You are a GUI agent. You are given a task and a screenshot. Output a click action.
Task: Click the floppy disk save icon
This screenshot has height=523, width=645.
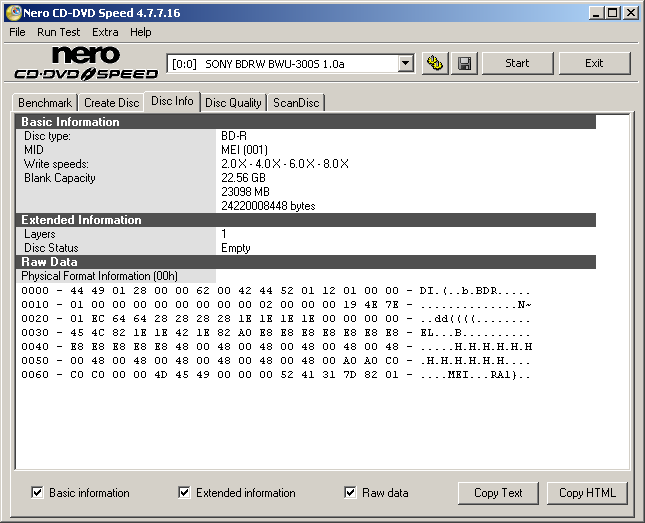pos(464,63)
